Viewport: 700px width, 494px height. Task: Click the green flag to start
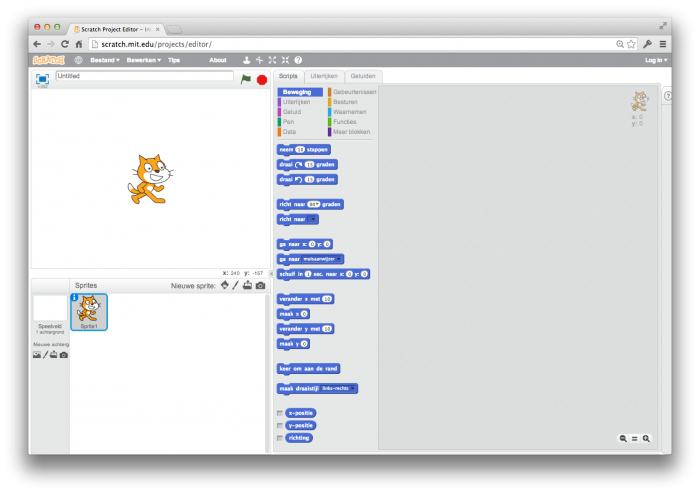pos(246,79)
